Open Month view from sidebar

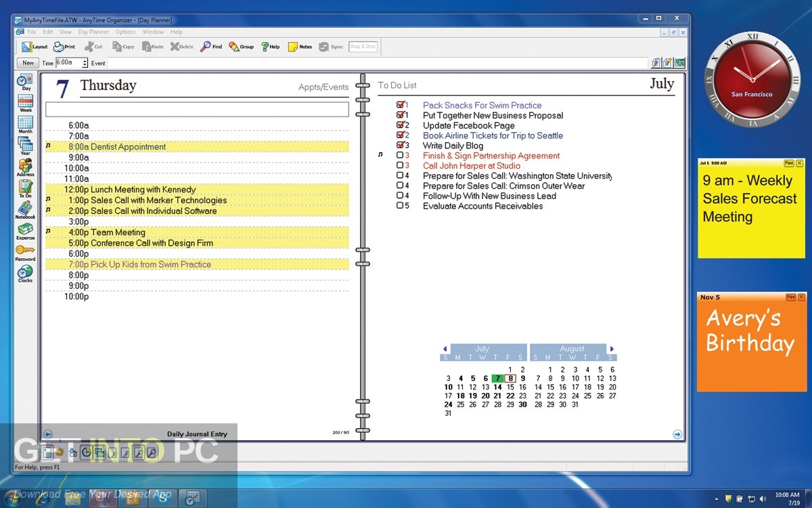tap(26, 125)
